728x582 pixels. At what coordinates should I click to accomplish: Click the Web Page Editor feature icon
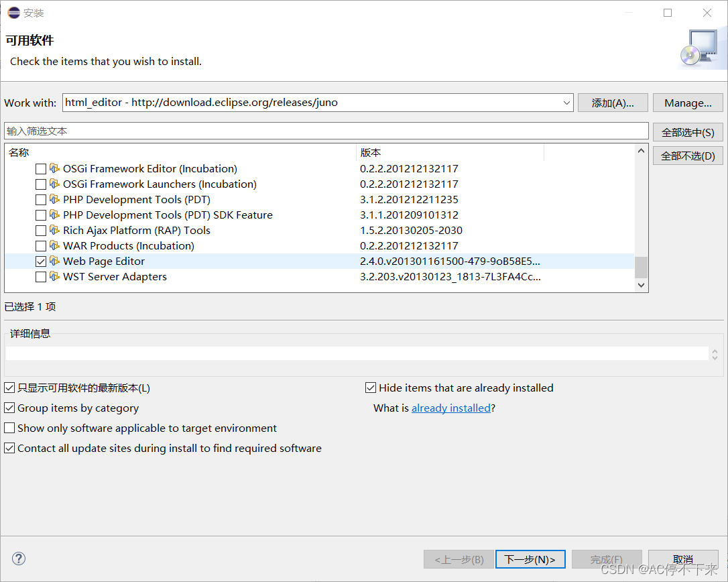tap(54, 261)
